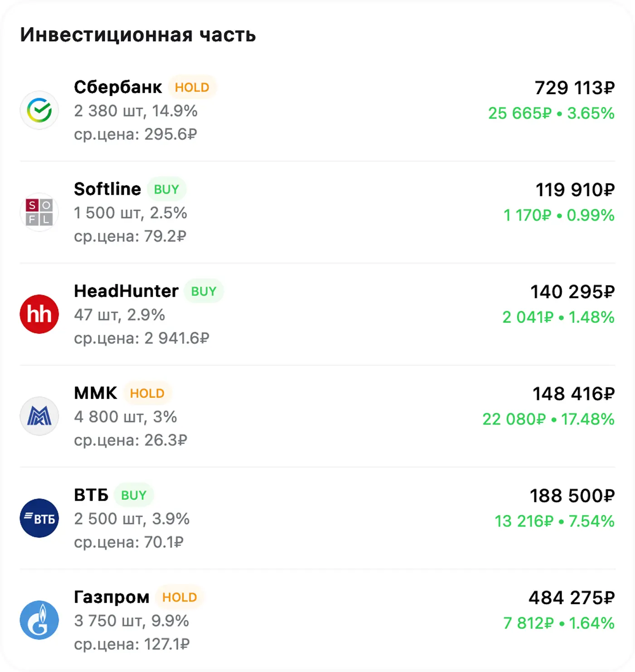Click the HOLD badge next to ММК

pyautogui.click(x=147, y=393)
